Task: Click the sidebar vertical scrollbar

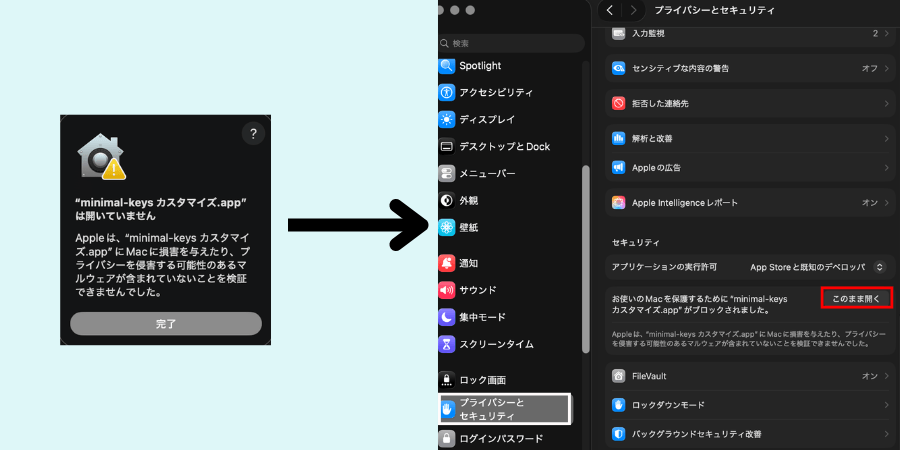Action: pyautogui.click(x=585, y=259)
